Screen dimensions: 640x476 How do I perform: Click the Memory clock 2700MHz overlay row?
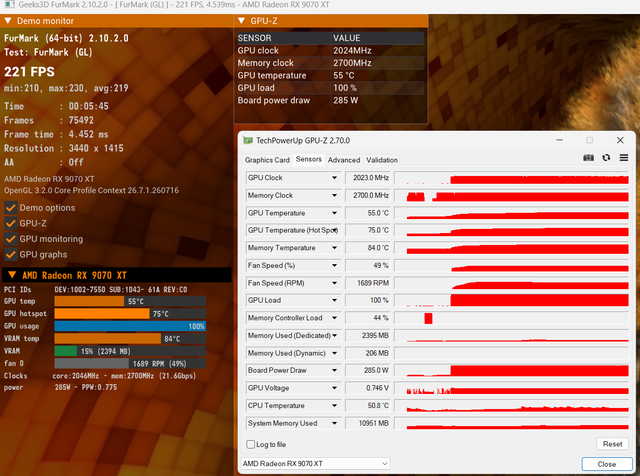(x=331, y=63)
